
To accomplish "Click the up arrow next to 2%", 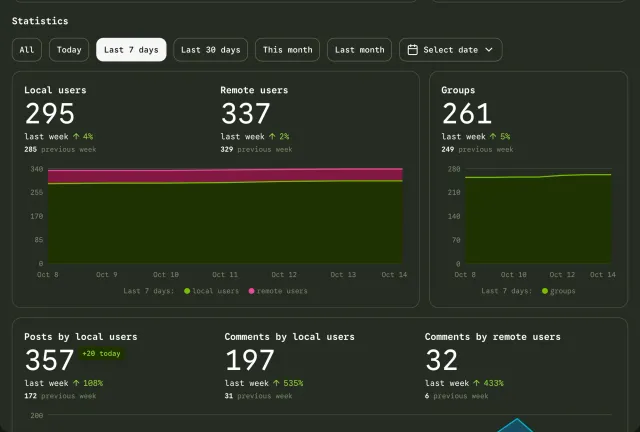I will (x=272, y=136).
